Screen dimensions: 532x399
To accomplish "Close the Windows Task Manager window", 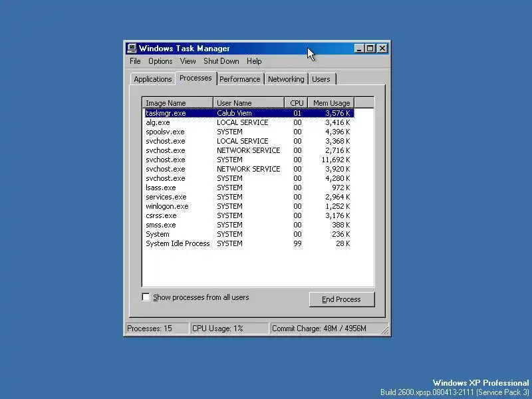I will (382, 49).
